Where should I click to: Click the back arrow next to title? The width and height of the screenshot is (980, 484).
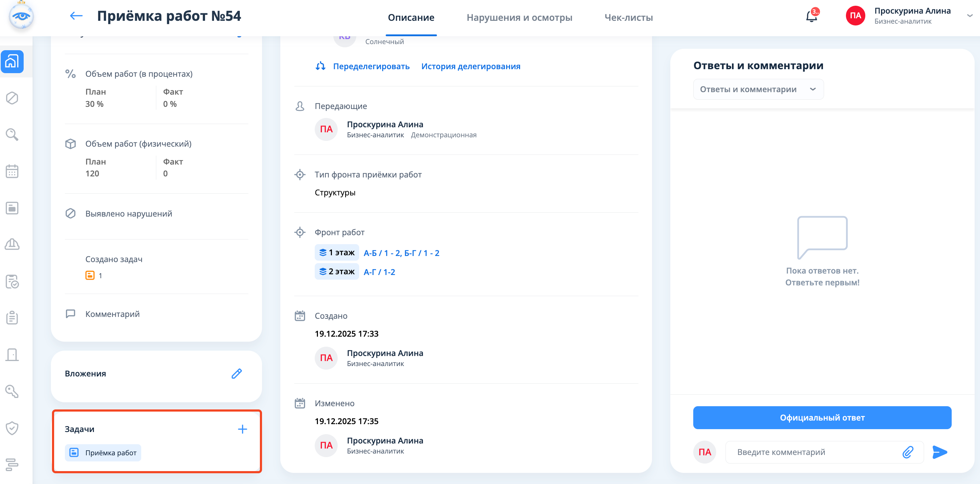(76, 16)
